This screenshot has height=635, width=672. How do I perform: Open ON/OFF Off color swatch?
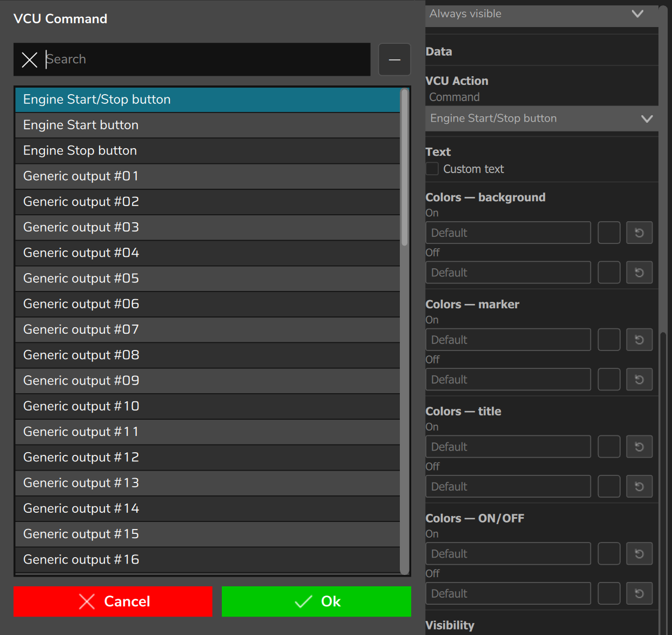(x=609, y=594)
